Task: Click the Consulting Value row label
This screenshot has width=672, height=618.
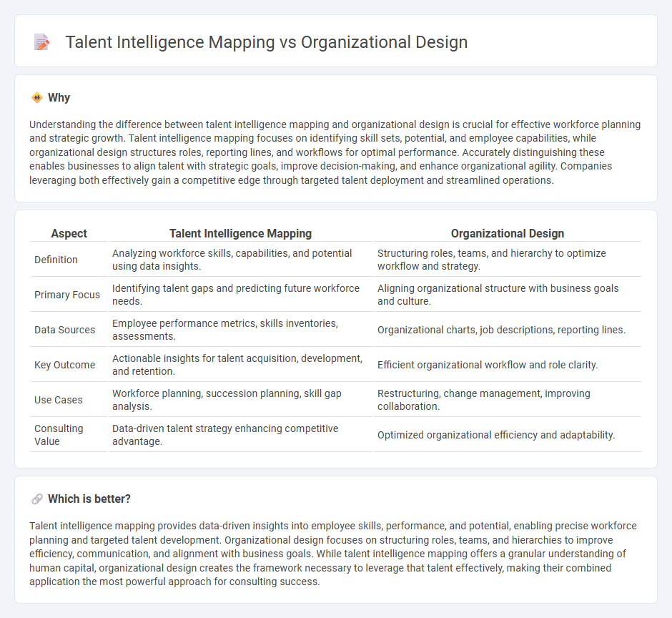Action: click(x=57, y=435)
